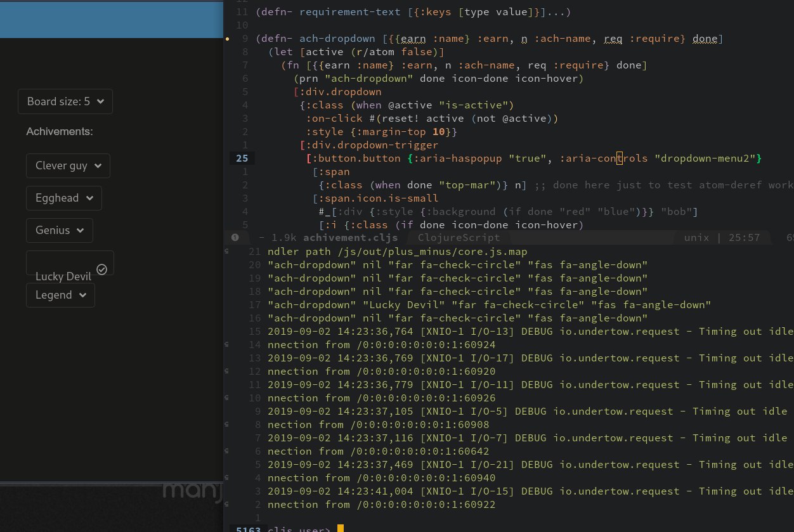Click the check-circle icon beside Lucky Devil

point(101,269)
